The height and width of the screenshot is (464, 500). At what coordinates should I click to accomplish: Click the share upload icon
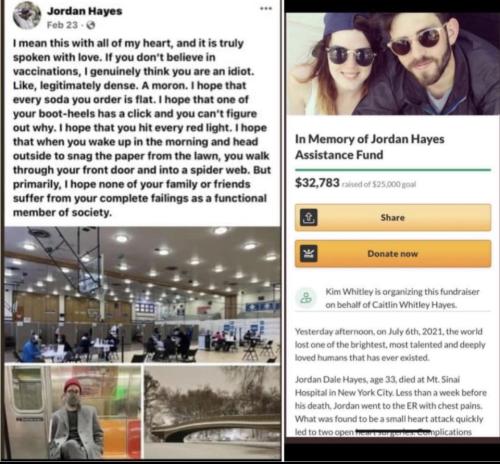308,217
